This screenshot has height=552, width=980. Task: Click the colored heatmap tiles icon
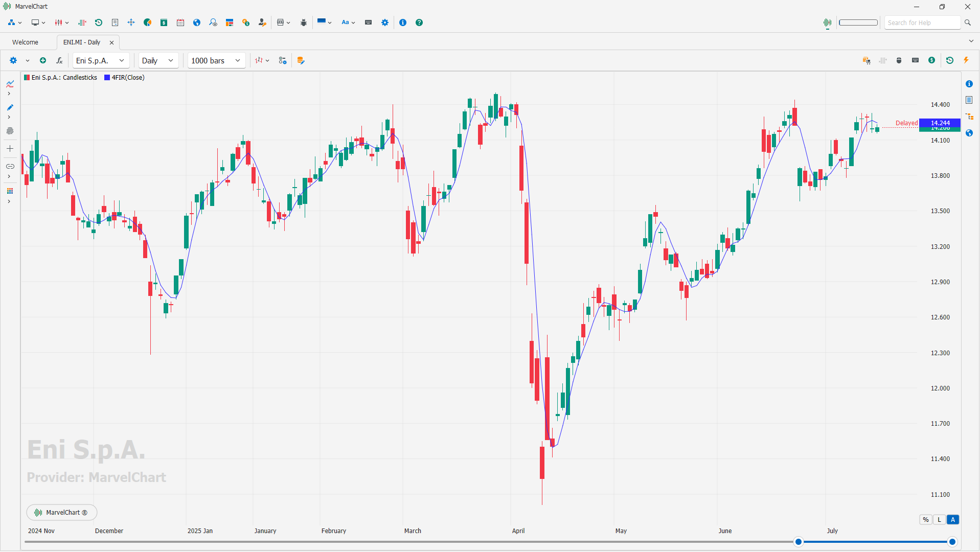click(x=230, y=22)
